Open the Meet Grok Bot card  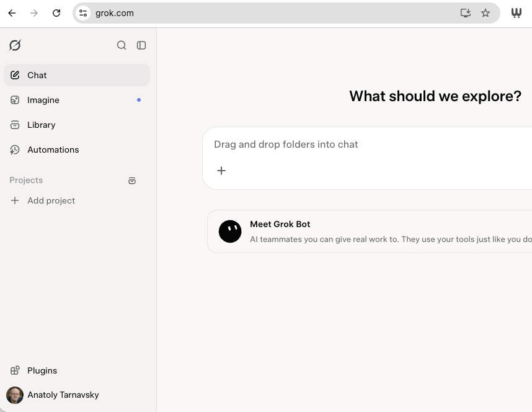pos(370,231)
